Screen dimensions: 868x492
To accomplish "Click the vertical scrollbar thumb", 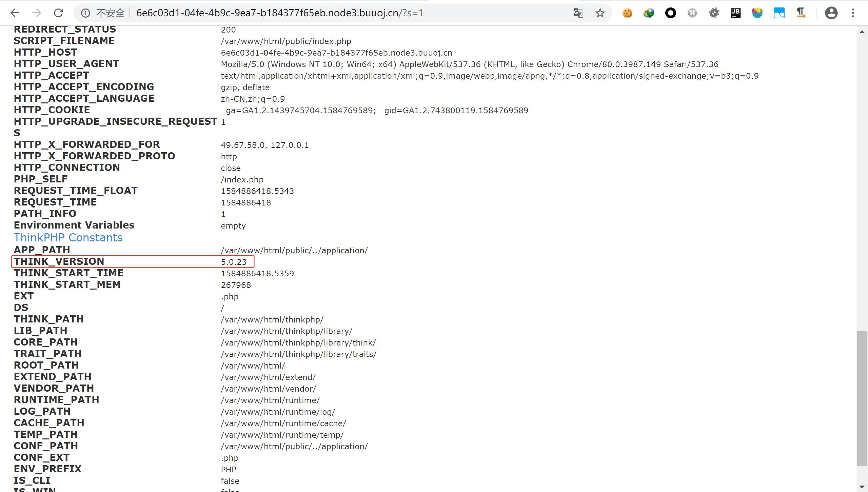I will [862, 399].
